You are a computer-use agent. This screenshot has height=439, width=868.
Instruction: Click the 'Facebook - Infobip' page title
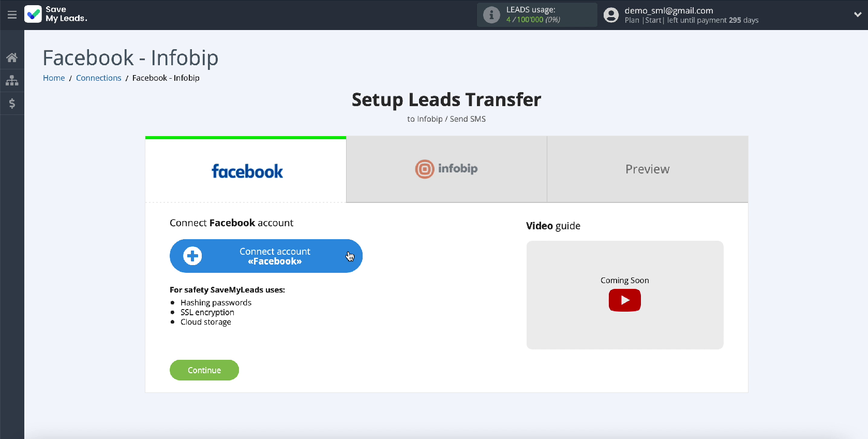pyautogui.click(x=130, y=58)
